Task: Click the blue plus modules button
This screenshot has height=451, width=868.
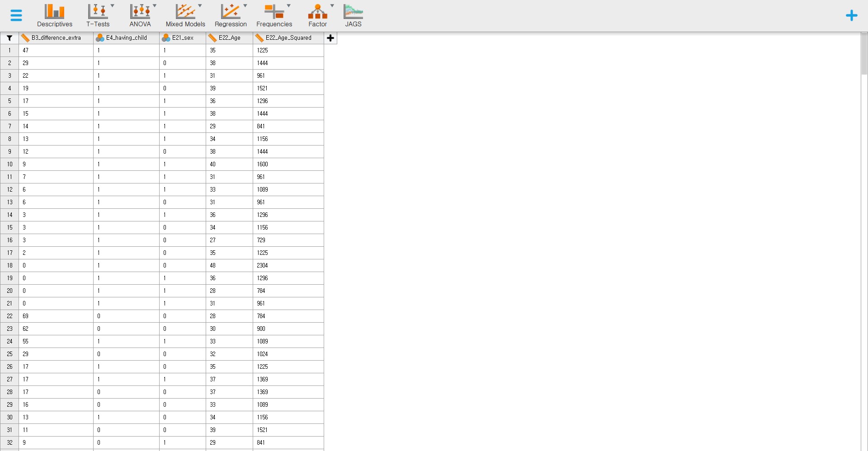Action: click(851, 15)
